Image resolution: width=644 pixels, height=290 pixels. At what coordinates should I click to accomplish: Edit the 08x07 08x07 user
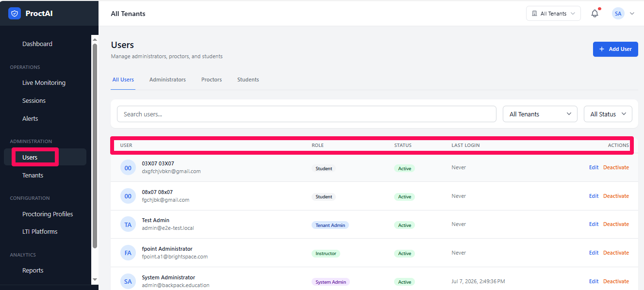594,196
